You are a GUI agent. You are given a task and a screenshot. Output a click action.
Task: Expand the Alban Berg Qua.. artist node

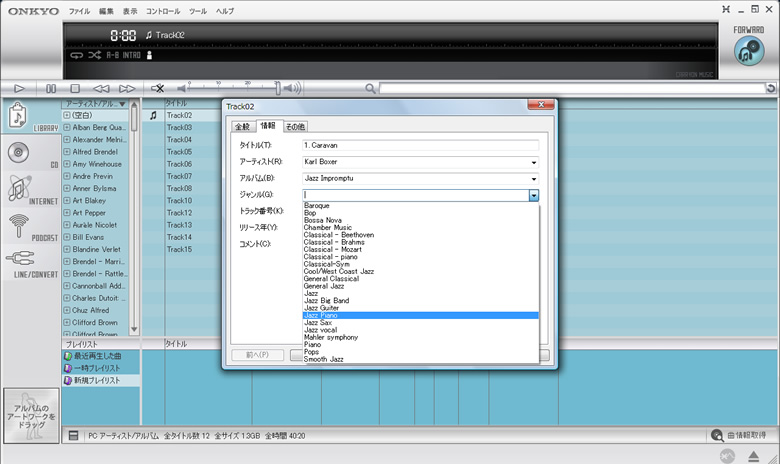click(x=67, y=127)
